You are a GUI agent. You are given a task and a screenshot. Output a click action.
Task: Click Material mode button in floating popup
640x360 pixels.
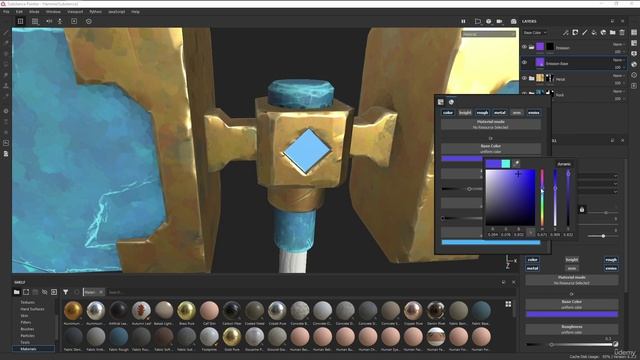pos(491,124)
